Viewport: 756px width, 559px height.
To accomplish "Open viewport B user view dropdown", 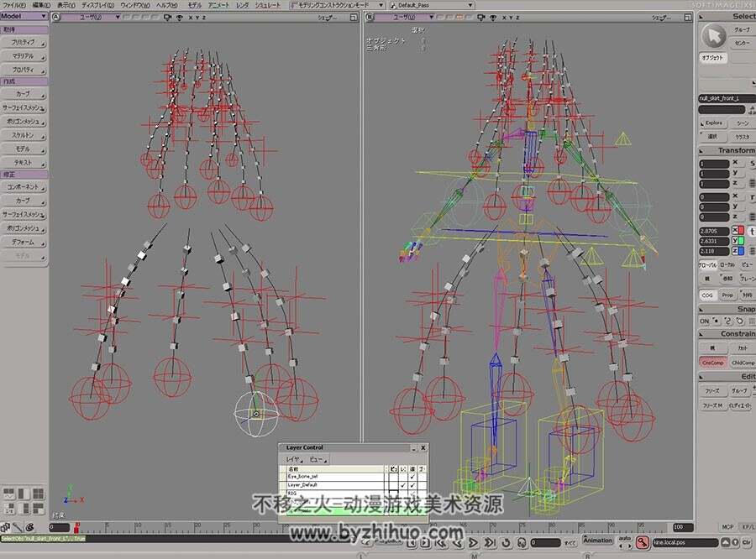I will click(405, 18).
